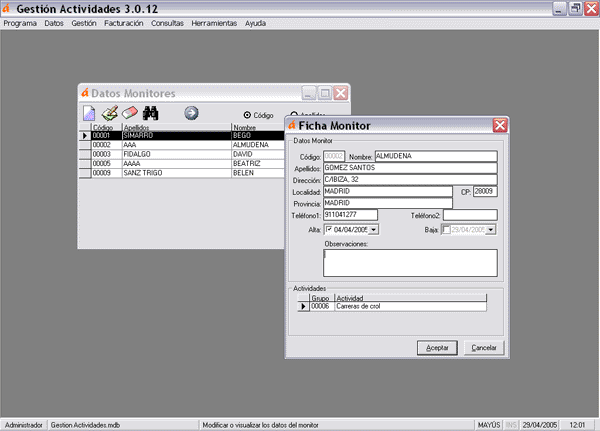Click the new monitor document icon
This screenshot has height=431, width=600.
click(89, 114)
